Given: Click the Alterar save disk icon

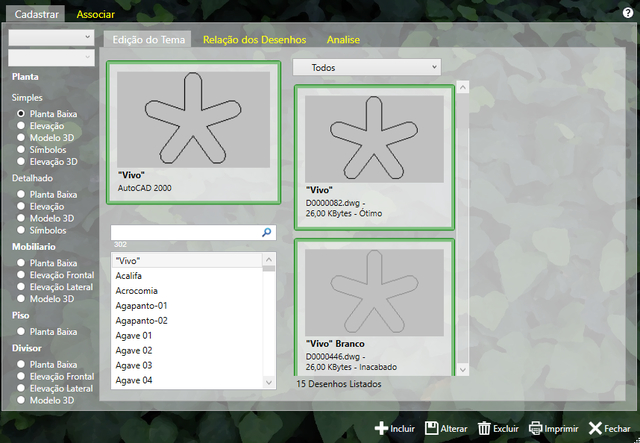Looking at the screenshot, I should coord(432,428).
